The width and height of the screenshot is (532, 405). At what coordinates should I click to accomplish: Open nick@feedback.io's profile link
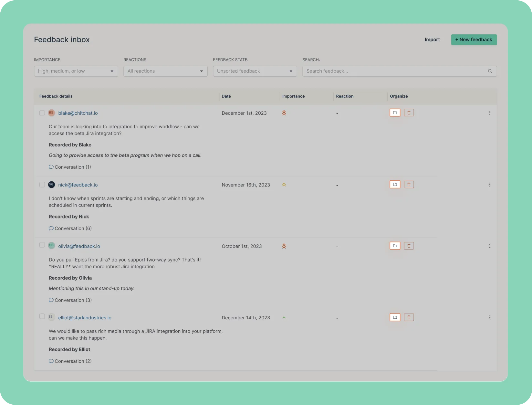tap(78, 185)
